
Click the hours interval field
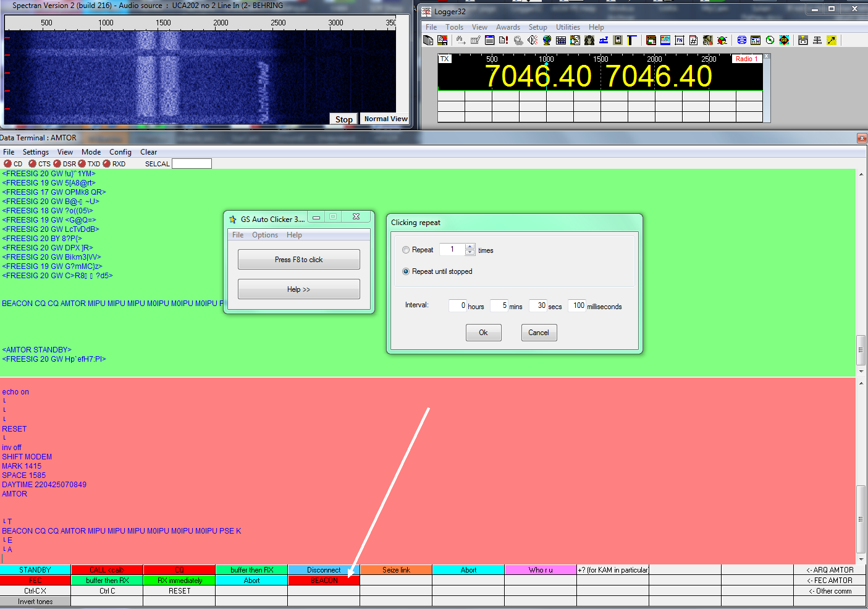[x=458, y=305]
